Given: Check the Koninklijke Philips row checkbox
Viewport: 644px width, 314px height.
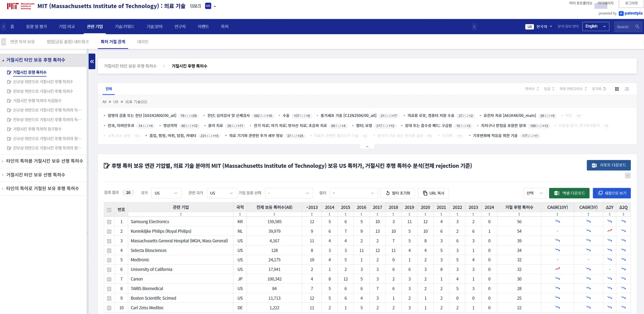Looking at the screenshot, I should 109,232.
